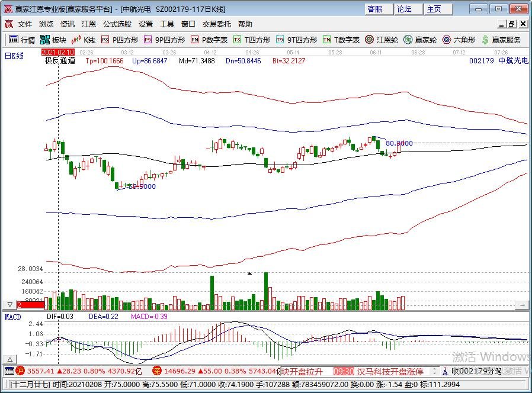Click the 002179 中航光电 stock label
This screenshot has width=532, height=393.
[499, 61]
